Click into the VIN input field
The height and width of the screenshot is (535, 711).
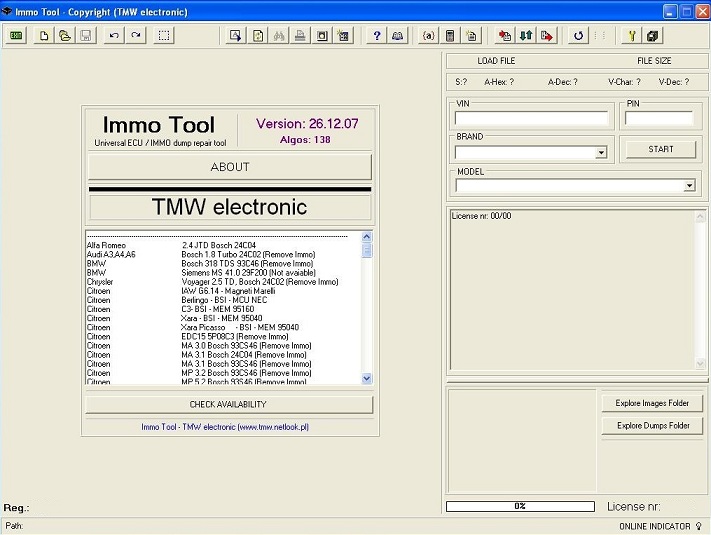pos(531,118)
